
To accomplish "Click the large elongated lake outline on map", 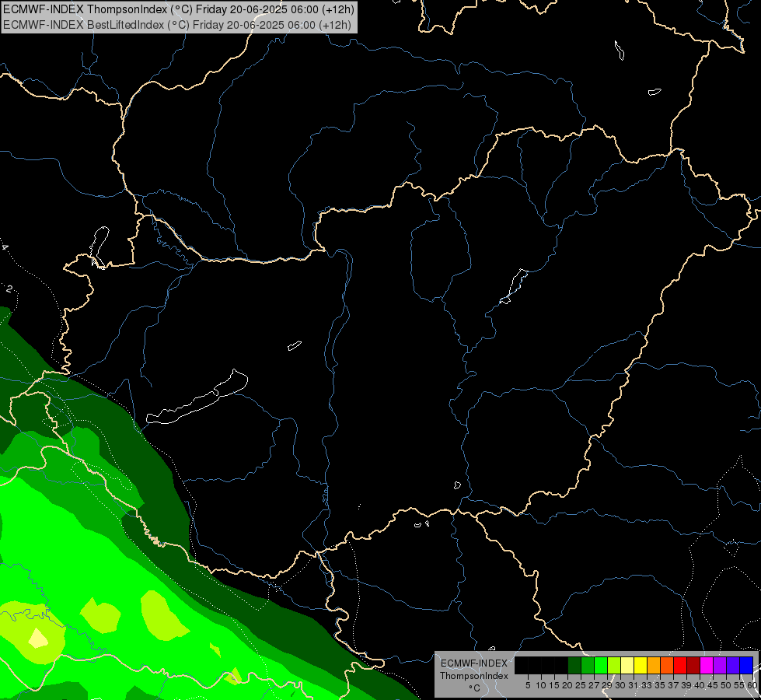I will coord(197,397).
